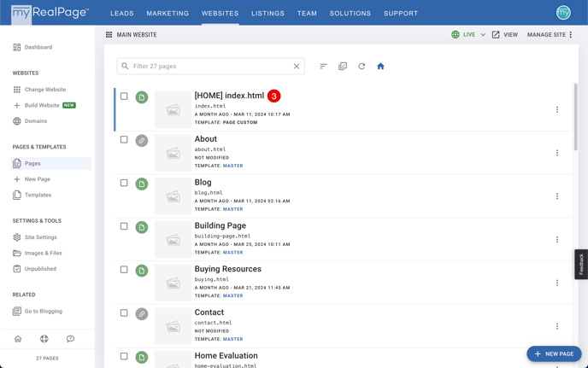The height and width of the screenshot is (368, 588).
Task: Click the Building Page thumbnail
Action: tap(173, 239)
